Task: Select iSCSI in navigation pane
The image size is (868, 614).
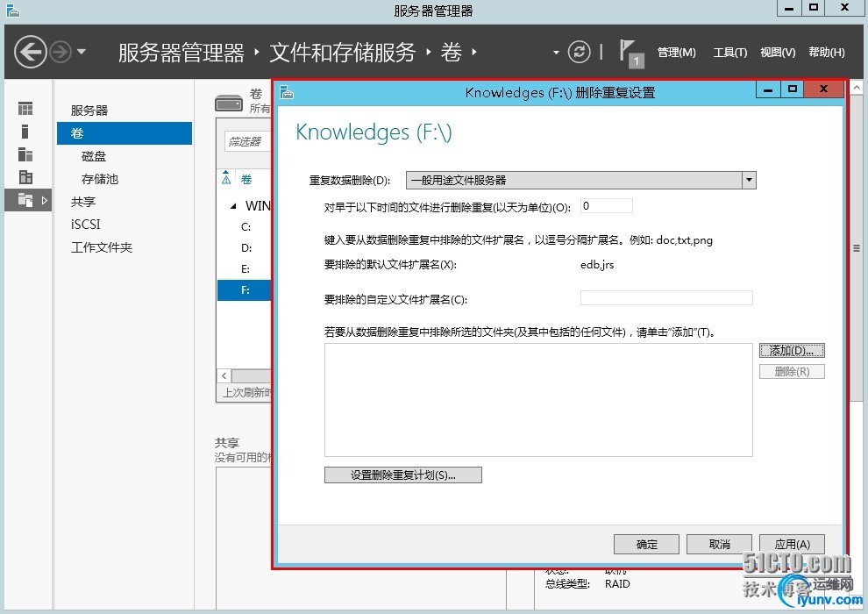Action: pos(85,225)
